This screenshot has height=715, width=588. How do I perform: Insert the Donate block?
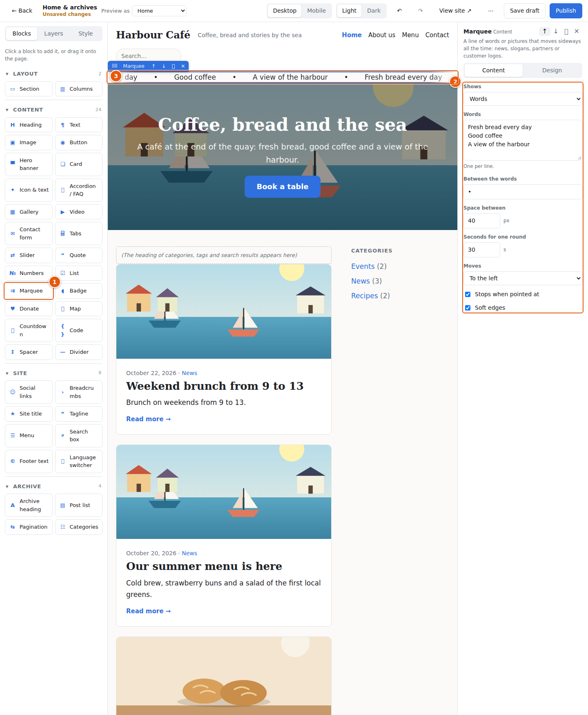pyautogui.click(x=29, y=309)
